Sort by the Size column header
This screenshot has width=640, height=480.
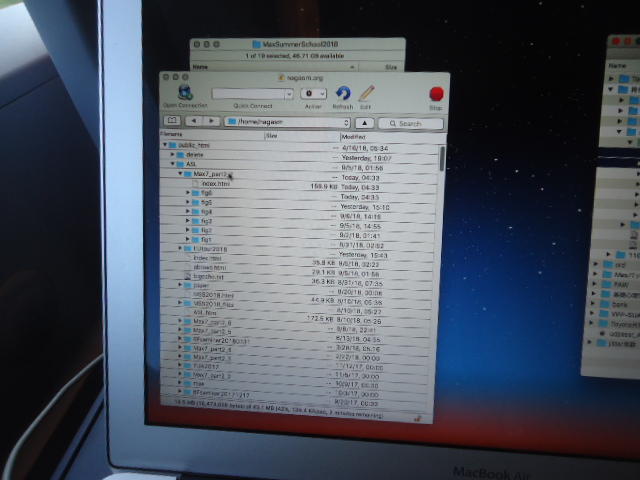302,136
